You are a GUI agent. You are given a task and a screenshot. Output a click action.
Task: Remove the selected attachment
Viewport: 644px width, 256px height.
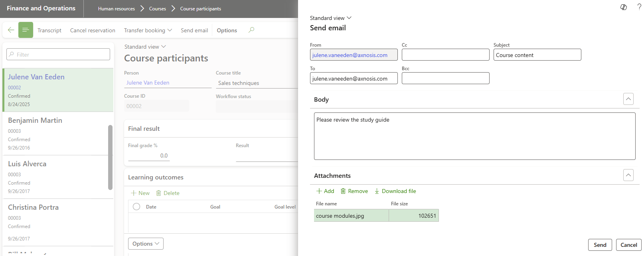tap(354, 191)
